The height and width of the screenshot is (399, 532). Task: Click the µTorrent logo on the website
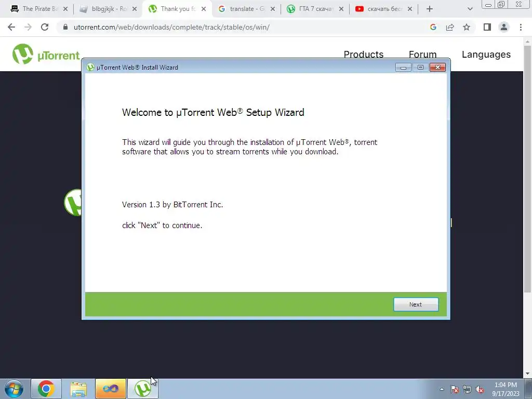point(46,54)
